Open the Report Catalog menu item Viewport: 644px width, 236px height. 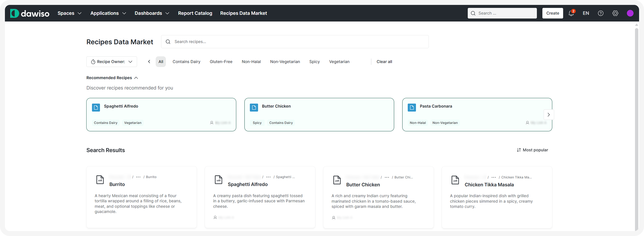coord(195,13)
